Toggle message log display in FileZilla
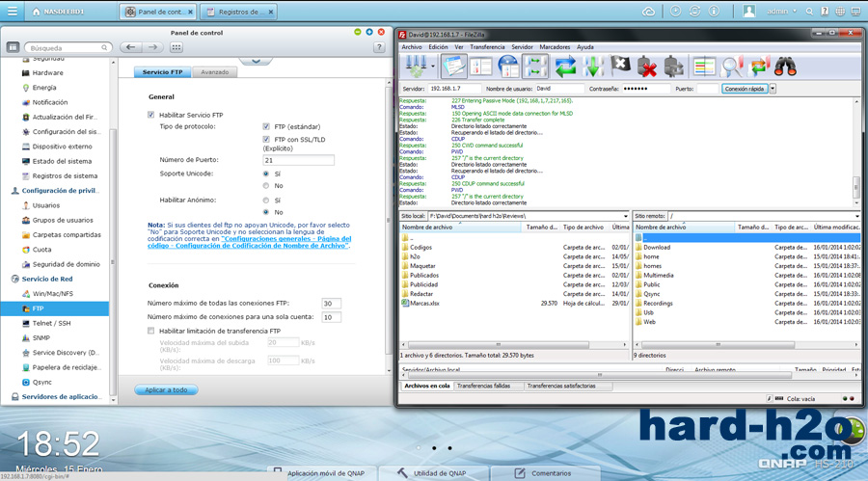 click(x=454, y=67)
